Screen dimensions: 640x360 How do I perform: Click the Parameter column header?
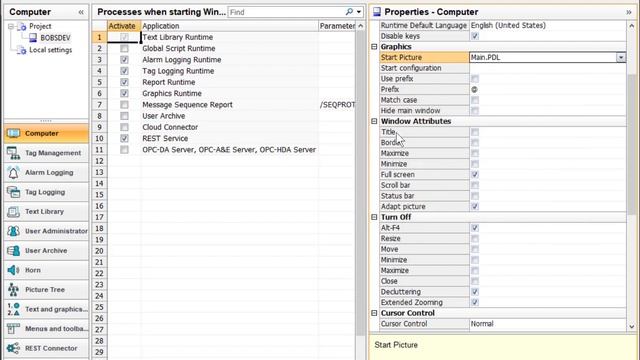tap(337, 26)
